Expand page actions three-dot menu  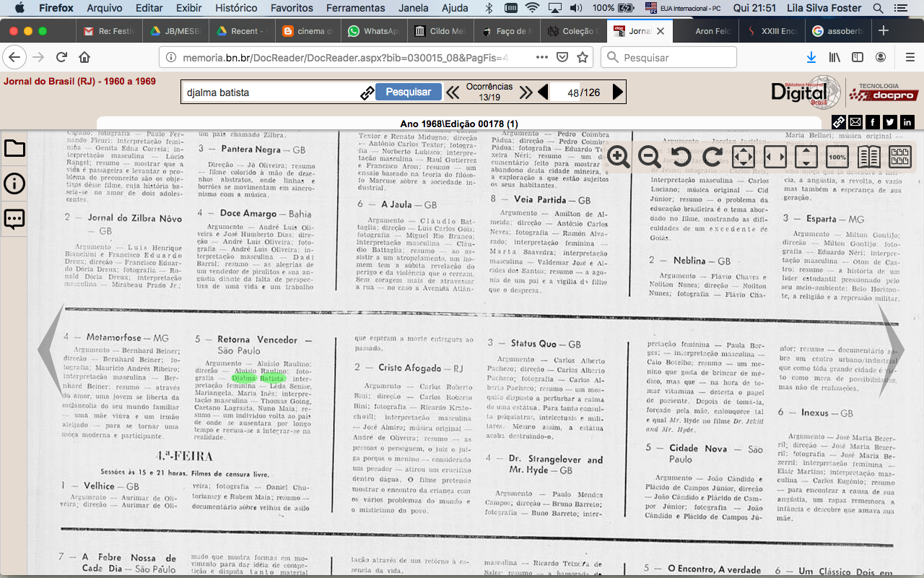coord(541,57)
